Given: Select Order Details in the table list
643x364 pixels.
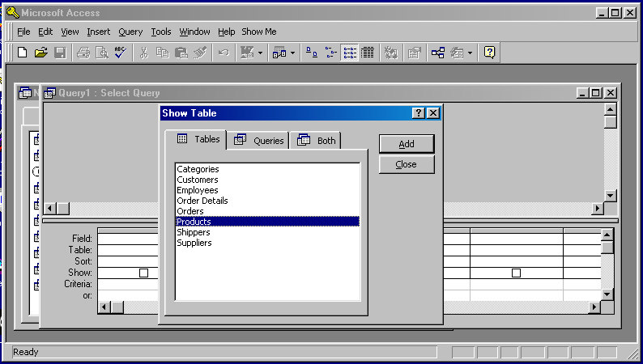Looking at the screenshot, I should 202,201.
